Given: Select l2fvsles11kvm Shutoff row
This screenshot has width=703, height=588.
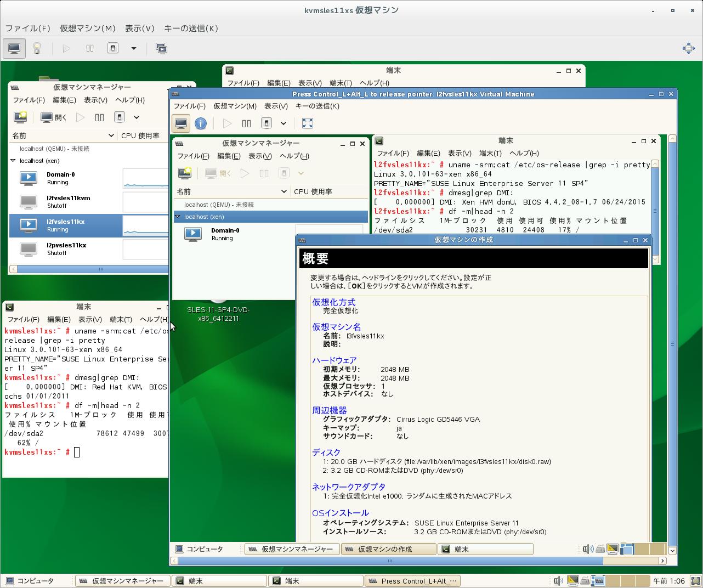Looking at the screenshot, I should [x=88, y=202].
